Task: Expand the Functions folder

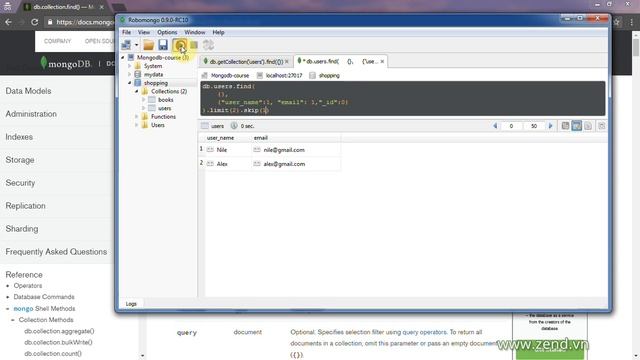Action: (137, 117)
